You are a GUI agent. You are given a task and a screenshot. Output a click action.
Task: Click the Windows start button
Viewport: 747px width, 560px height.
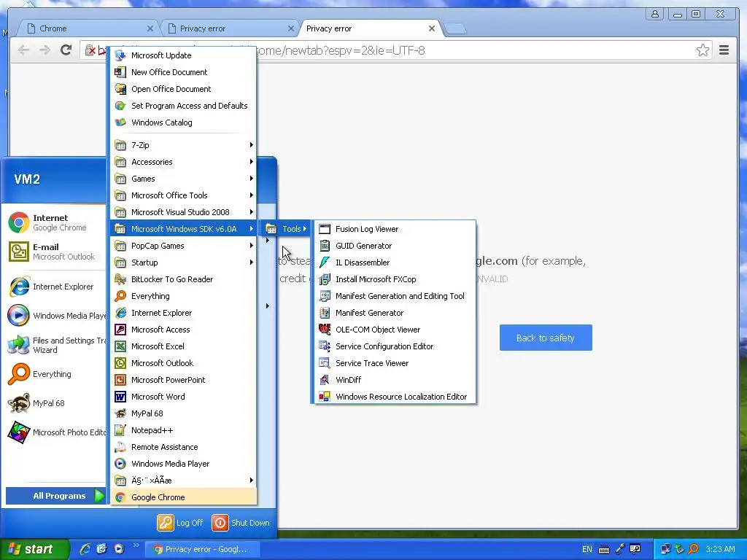tap(34, 549)
